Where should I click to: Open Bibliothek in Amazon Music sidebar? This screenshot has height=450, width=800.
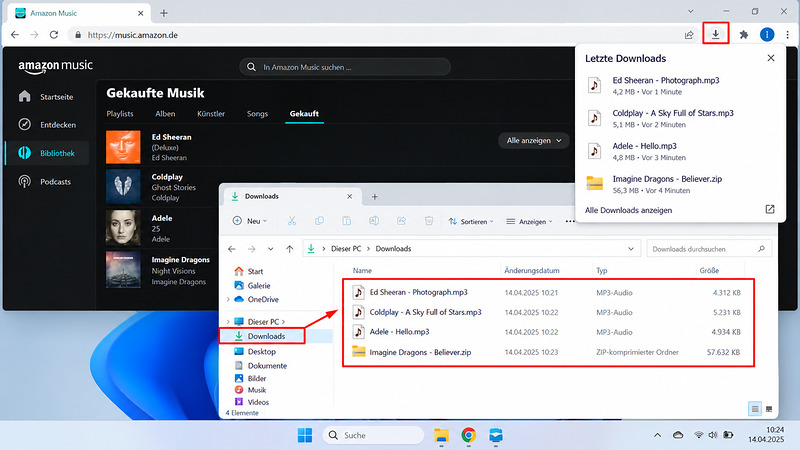tap(47, 153)
